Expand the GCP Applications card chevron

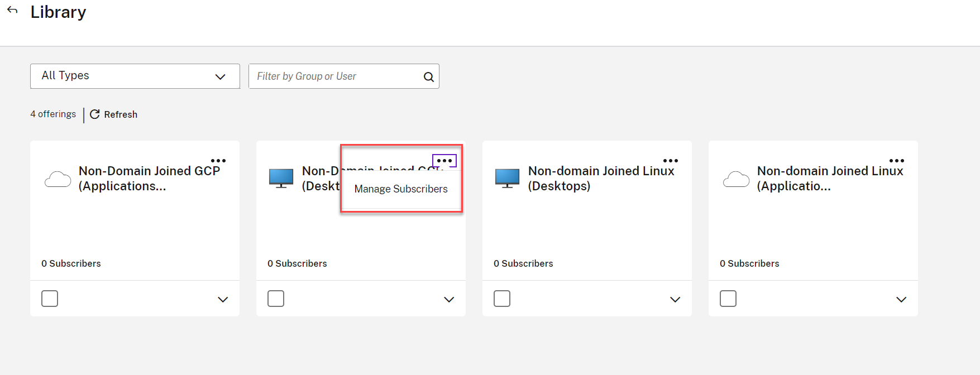[223, 300]
